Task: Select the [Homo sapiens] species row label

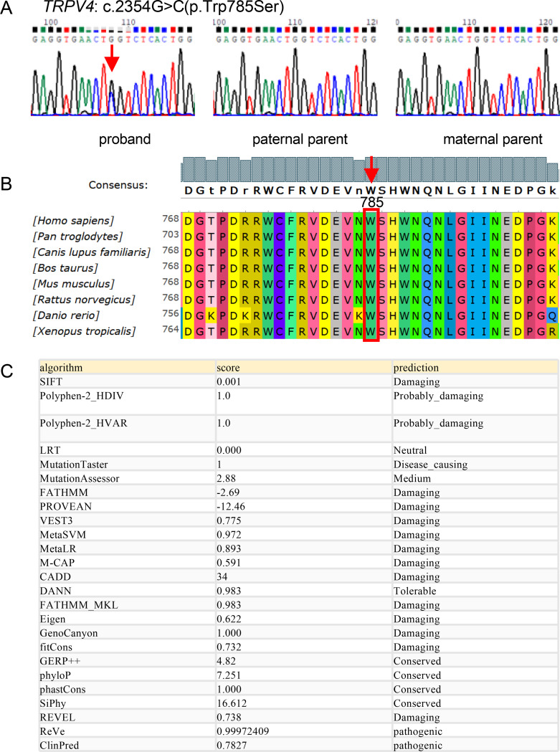Action: point(73,221)
